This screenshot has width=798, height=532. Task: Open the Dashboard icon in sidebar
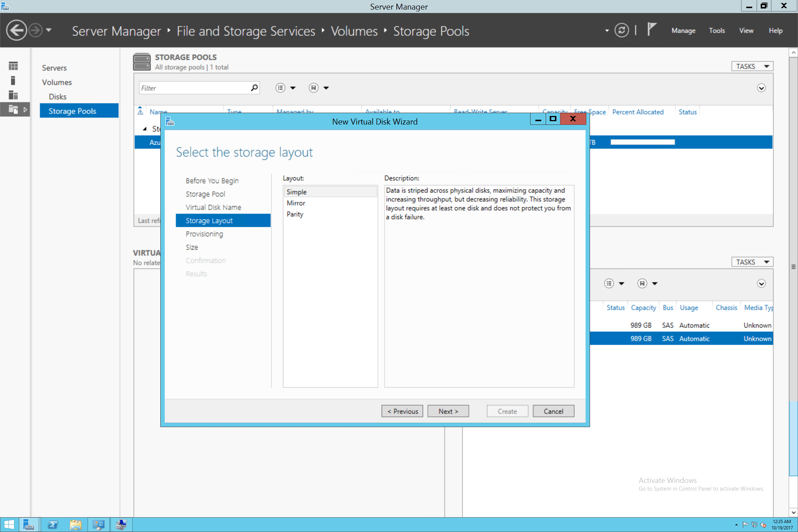[13, 65]
